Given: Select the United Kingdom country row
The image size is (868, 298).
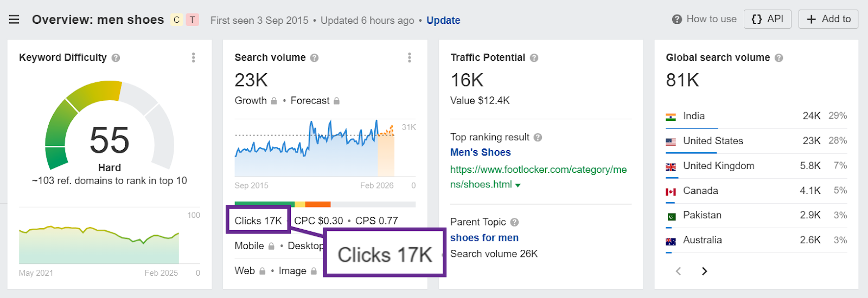Looking at the screenshot, I should [x=756, y=166].
